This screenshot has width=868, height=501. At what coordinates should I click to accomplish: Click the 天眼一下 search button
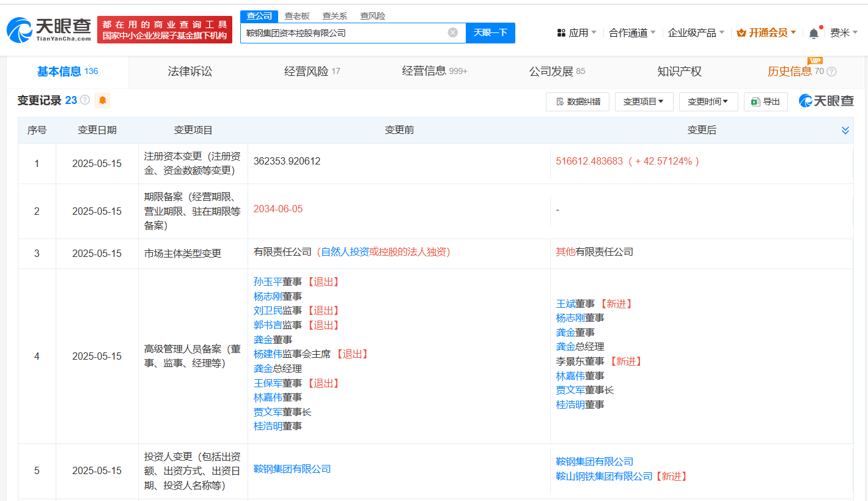click(x=490, y=33)
